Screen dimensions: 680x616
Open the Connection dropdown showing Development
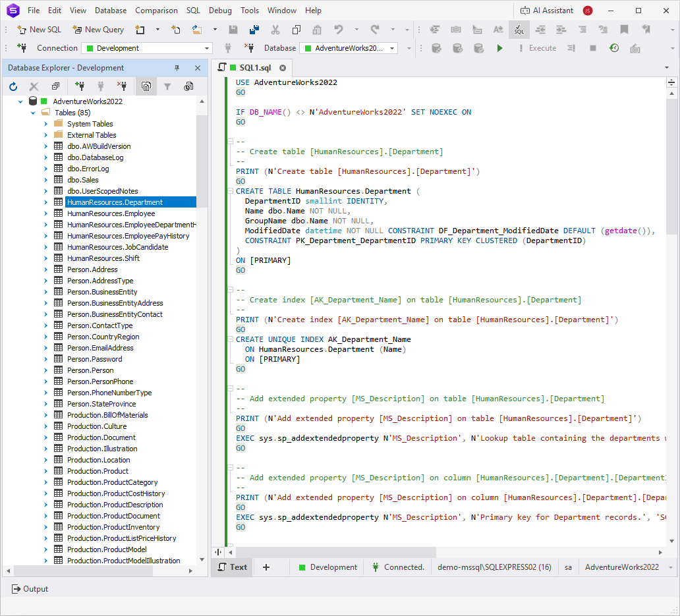(146, 47)
